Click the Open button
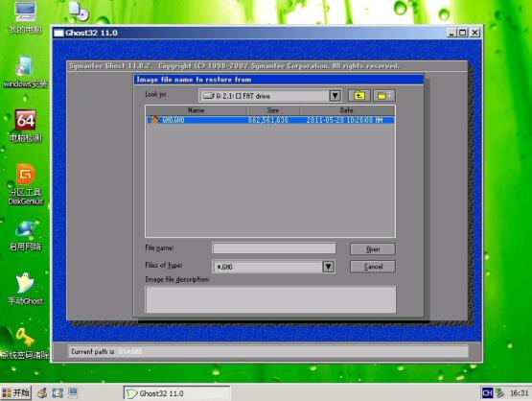532x401 pixels. click(x=373, y=248)
